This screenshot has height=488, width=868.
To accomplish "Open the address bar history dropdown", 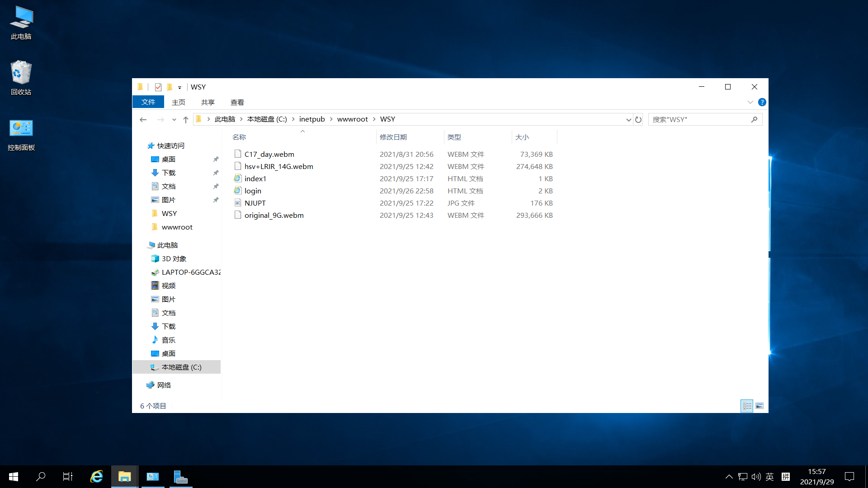I will 628,120.
